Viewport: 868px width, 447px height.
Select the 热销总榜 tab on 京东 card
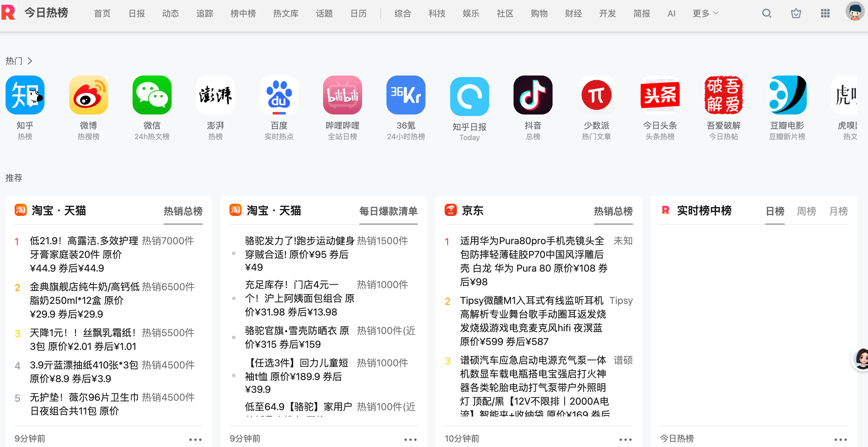pyautogui.click(x=613, y=211)
